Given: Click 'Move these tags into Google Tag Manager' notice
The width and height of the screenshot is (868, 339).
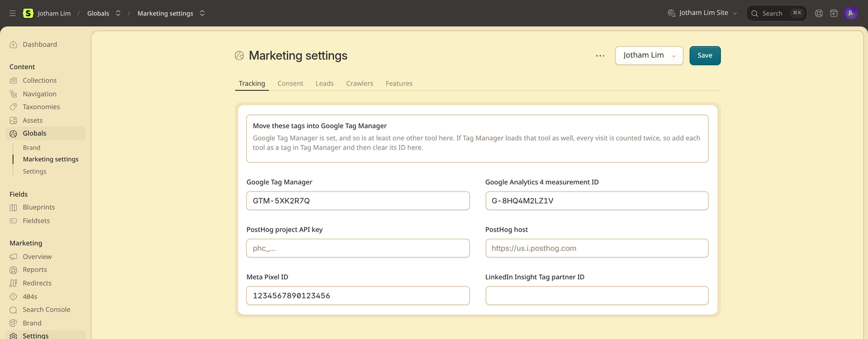Looking at the screenshot, I should pyautogui.click(x=477, y=138).
